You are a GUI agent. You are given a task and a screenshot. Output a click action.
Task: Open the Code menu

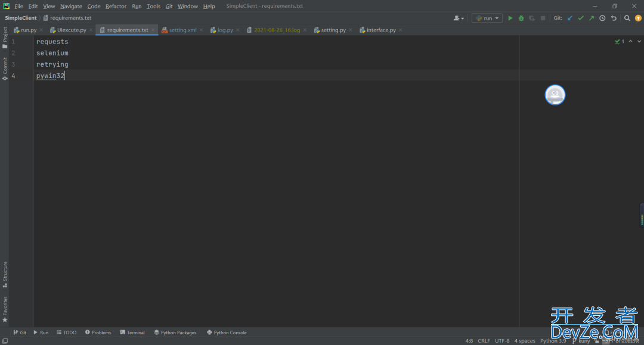click(94, 6)
